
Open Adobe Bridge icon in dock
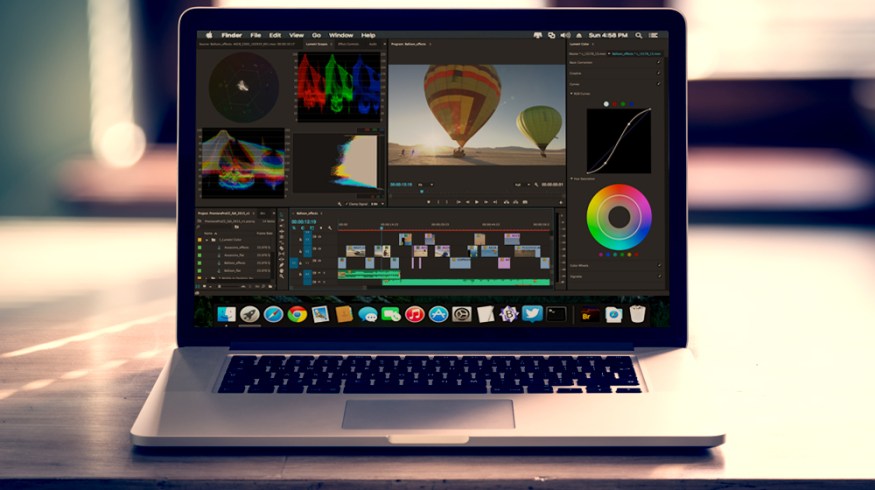590,314
